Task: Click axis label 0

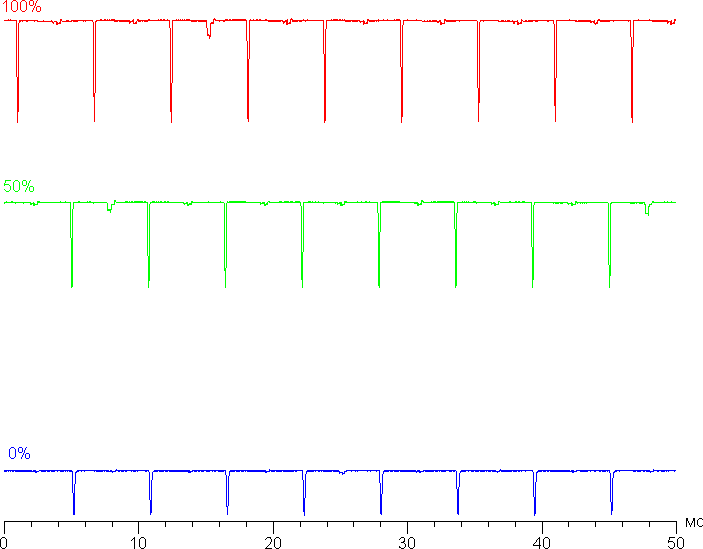Action: click(4, 543)
